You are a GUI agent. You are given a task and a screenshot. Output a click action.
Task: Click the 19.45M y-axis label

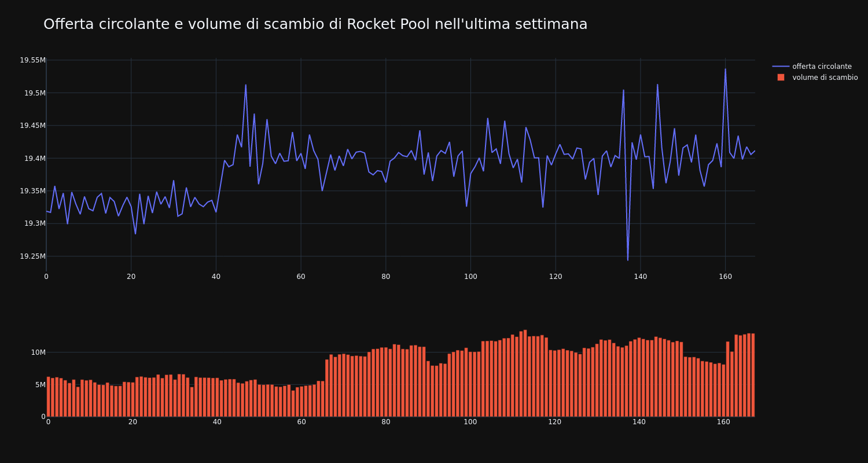point(32,126)
